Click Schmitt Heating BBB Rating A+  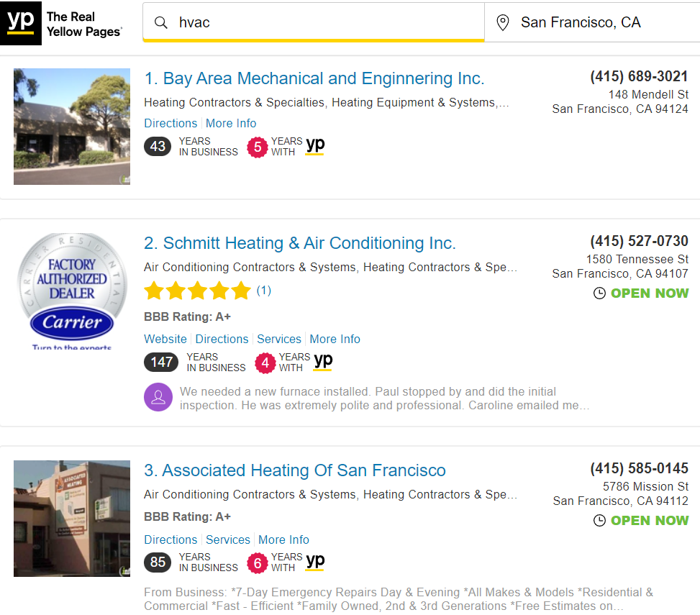187,317
